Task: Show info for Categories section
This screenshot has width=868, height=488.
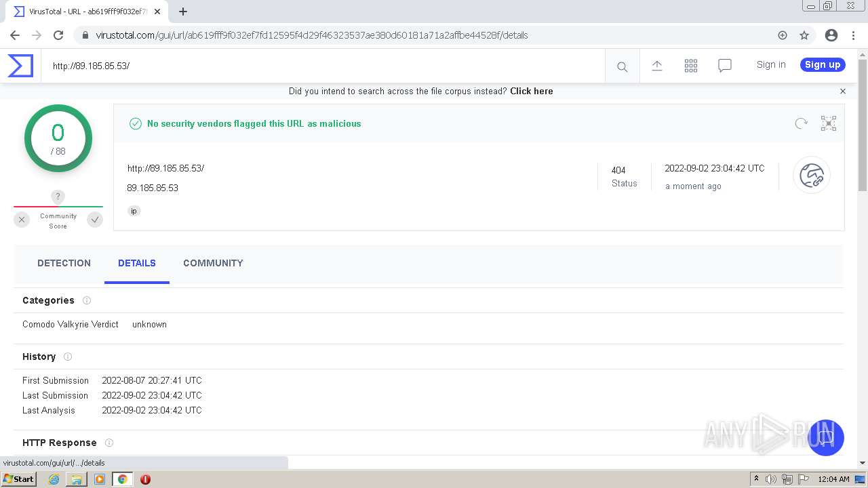Action: pos(86,300)
